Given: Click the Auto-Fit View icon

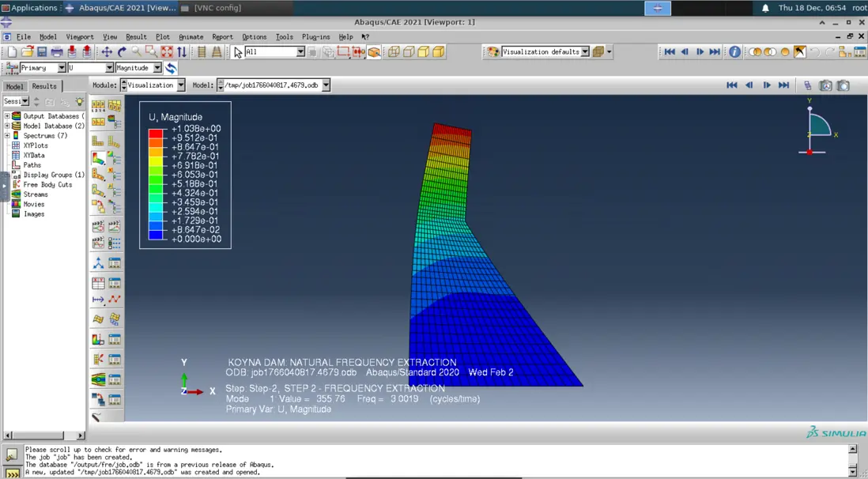Looking at the screenshot, I should pos(167,52).
